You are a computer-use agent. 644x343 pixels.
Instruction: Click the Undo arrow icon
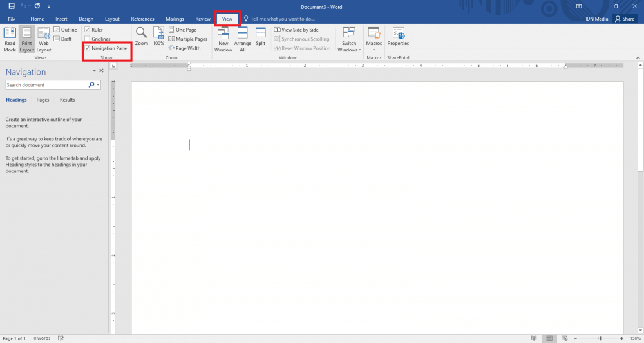(x=23, y=6)
